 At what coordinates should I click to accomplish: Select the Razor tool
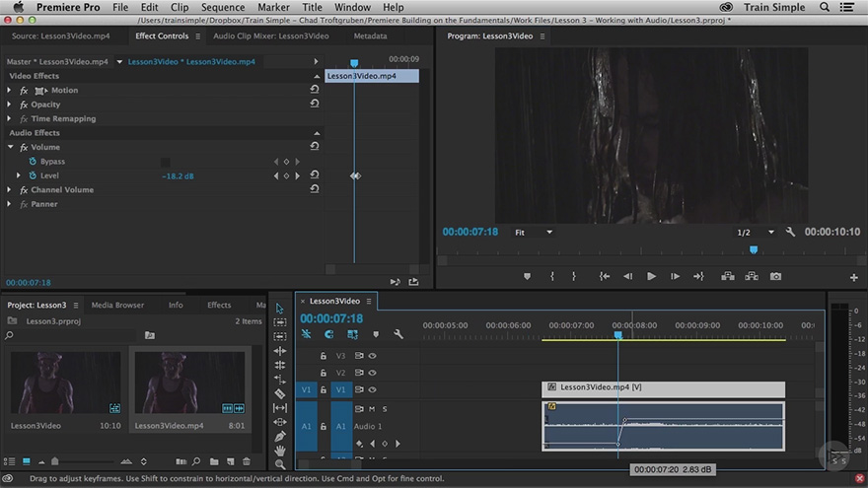click(279, 393)
